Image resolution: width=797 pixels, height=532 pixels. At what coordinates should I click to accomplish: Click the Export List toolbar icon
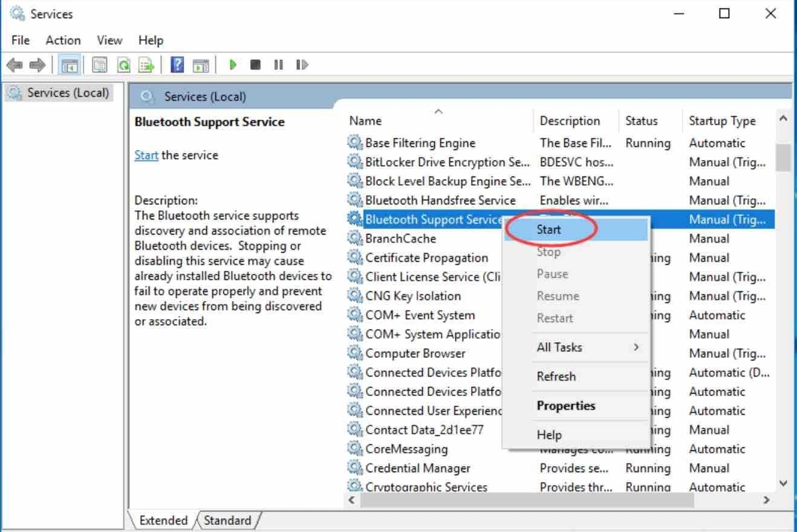pos(147,65)
